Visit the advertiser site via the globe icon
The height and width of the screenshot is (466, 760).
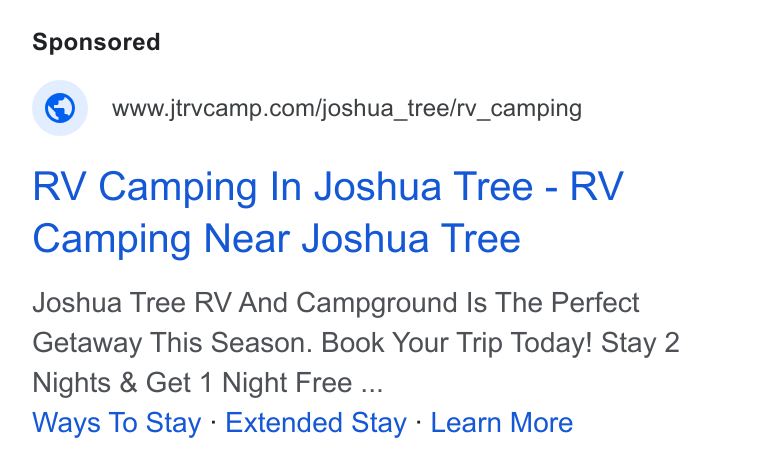tap(60, 108)
